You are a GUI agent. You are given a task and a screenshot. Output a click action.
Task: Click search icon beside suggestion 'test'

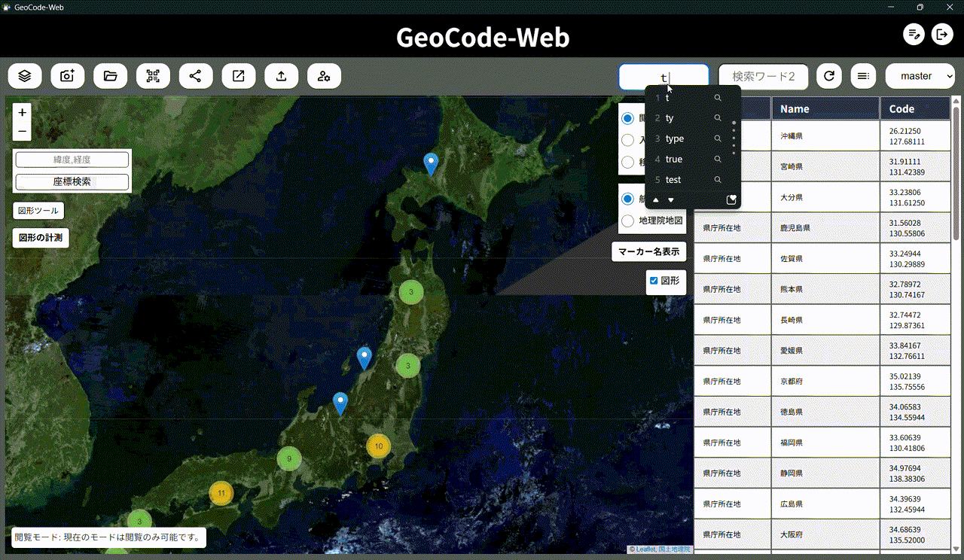718,180
